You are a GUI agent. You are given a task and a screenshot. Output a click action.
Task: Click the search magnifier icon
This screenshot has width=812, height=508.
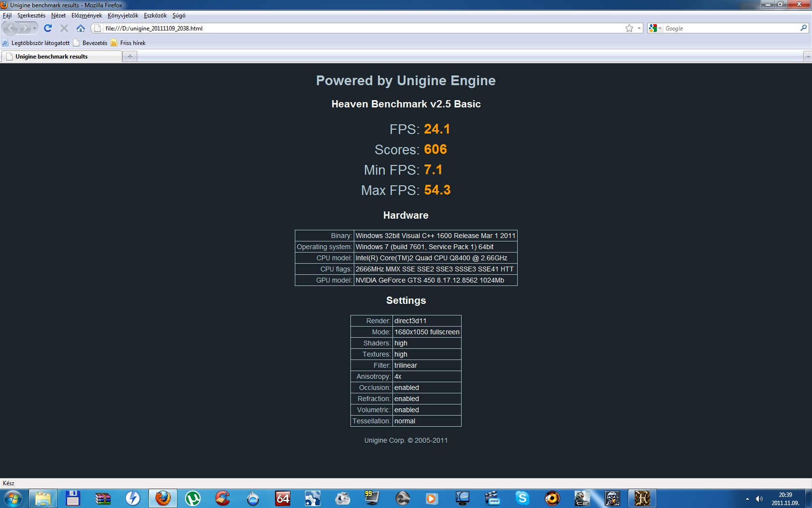[803, 28]
